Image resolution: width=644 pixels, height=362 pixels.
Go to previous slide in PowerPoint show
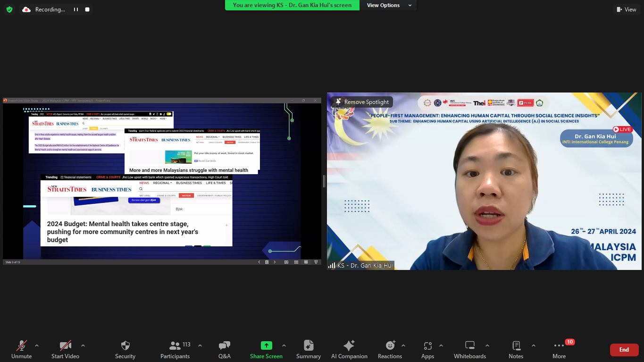(259, 262)
